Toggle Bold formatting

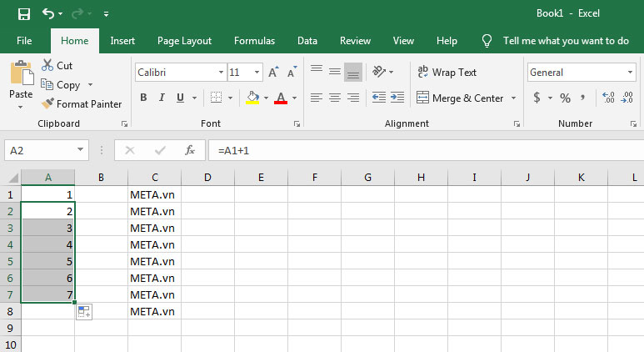click(143, 98)
